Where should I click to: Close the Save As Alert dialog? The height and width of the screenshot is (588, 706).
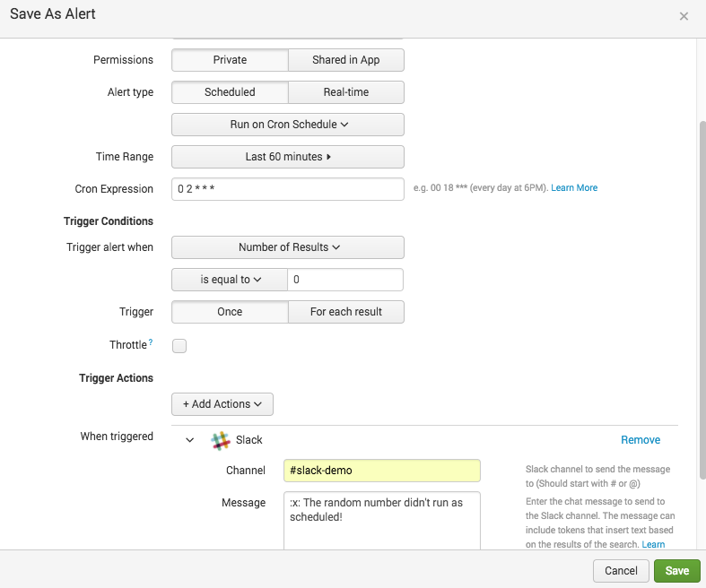684,16
